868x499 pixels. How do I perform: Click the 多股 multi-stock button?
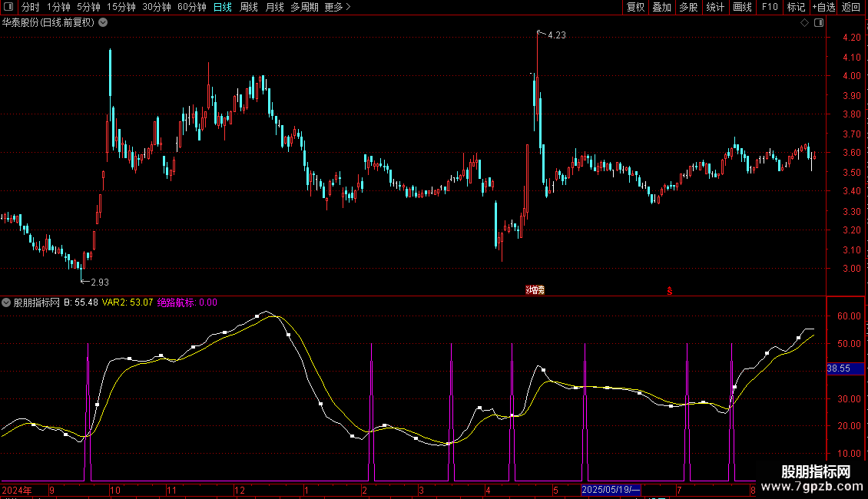tap(689, 7)
